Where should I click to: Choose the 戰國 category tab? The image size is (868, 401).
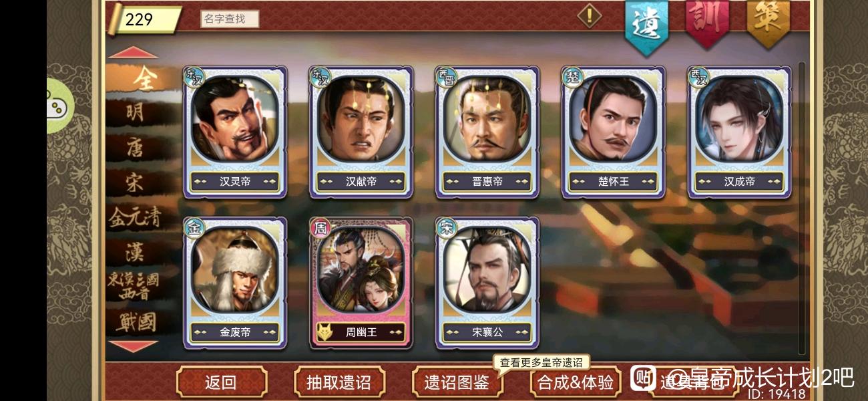[136, 321]
